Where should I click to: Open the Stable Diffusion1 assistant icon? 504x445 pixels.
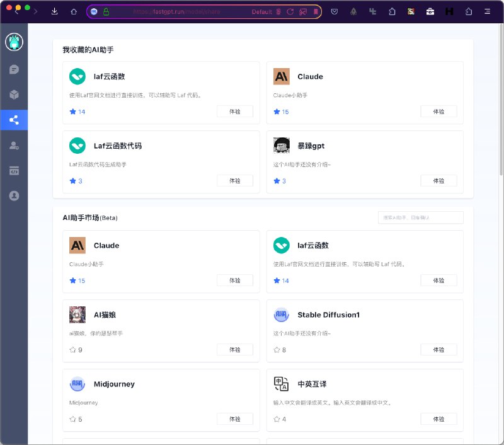point(281,315)
